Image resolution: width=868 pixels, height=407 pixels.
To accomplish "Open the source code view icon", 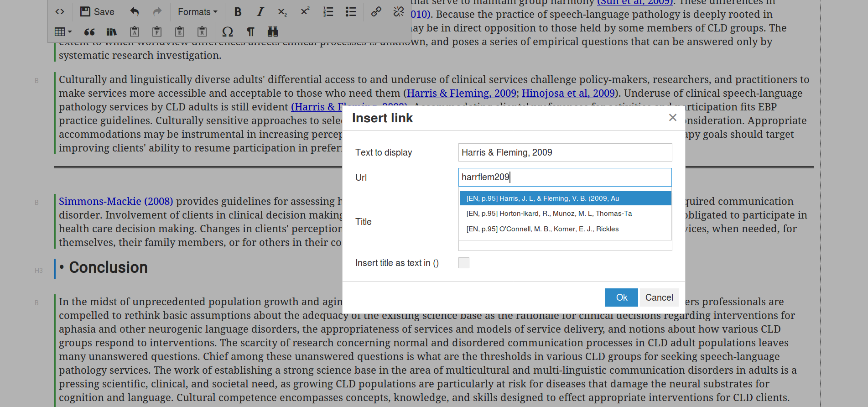I will (x=60, y=12).
